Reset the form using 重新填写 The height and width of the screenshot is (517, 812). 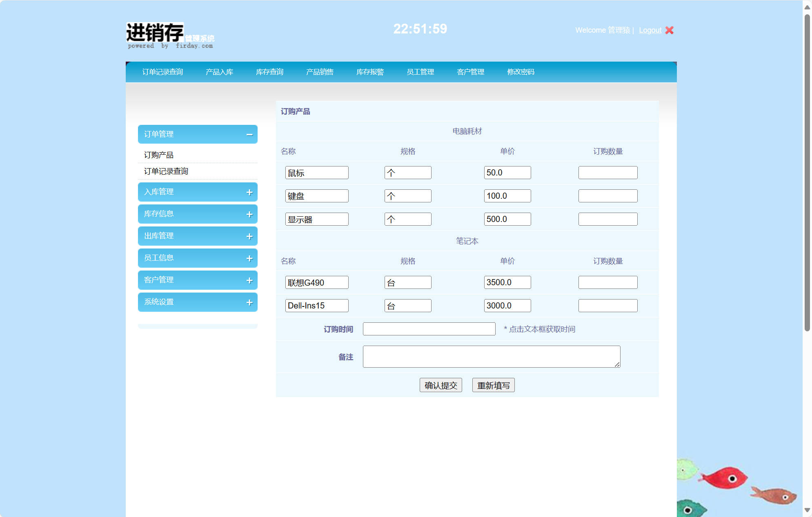tap(494, 385)
